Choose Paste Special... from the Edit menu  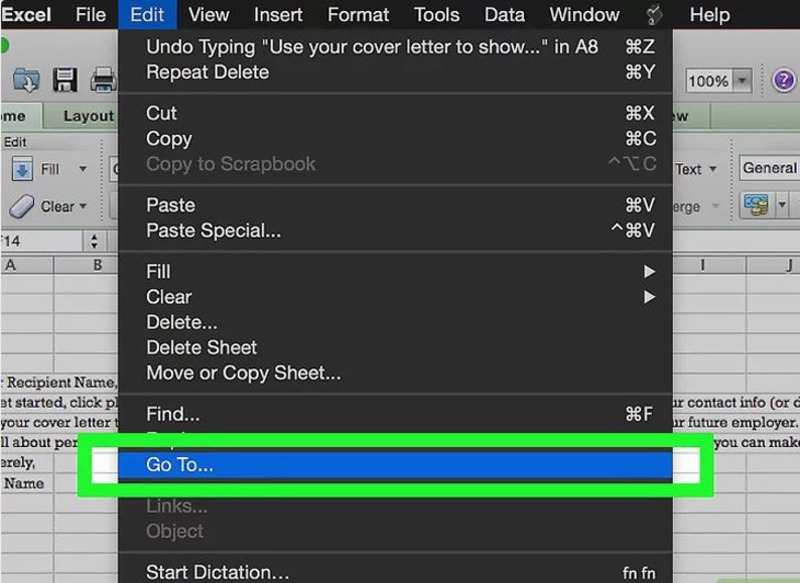tap(213, 231)
